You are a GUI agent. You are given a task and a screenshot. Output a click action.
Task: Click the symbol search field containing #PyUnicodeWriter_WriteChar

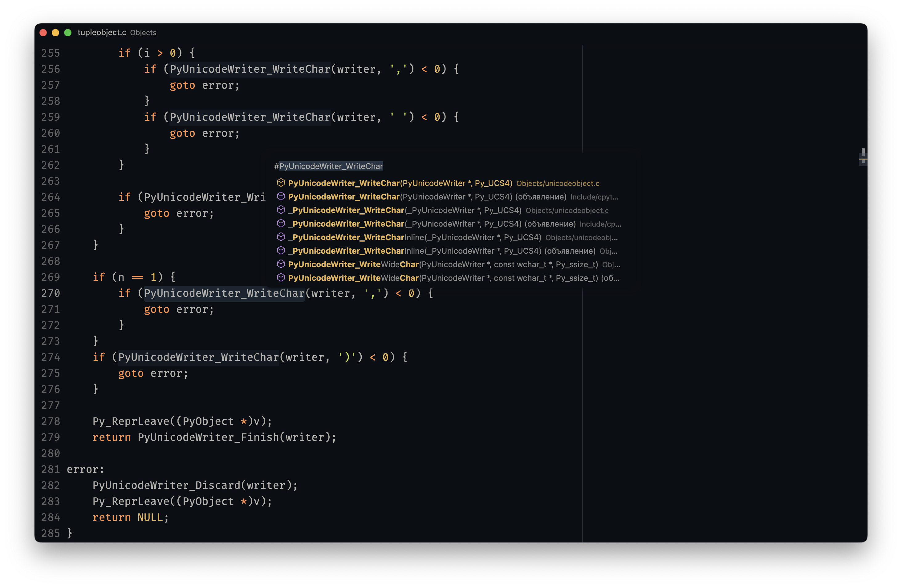tap(447, 166)
